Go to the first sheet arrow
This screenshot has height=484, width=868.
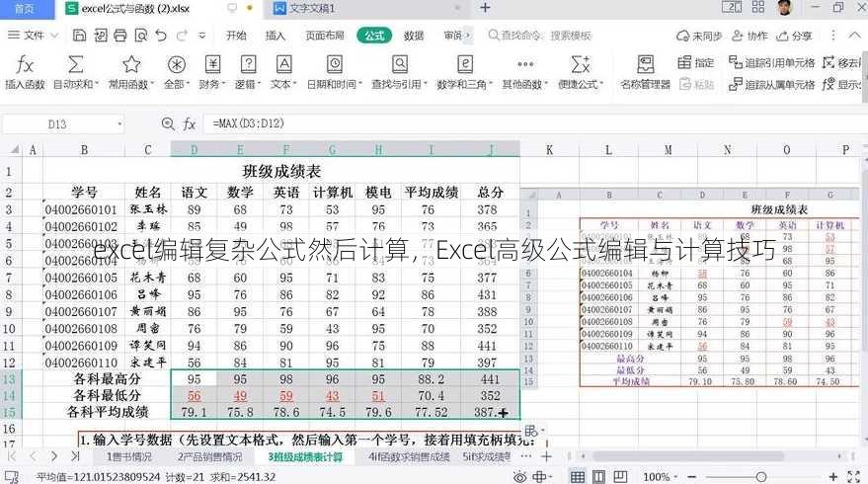12,456
